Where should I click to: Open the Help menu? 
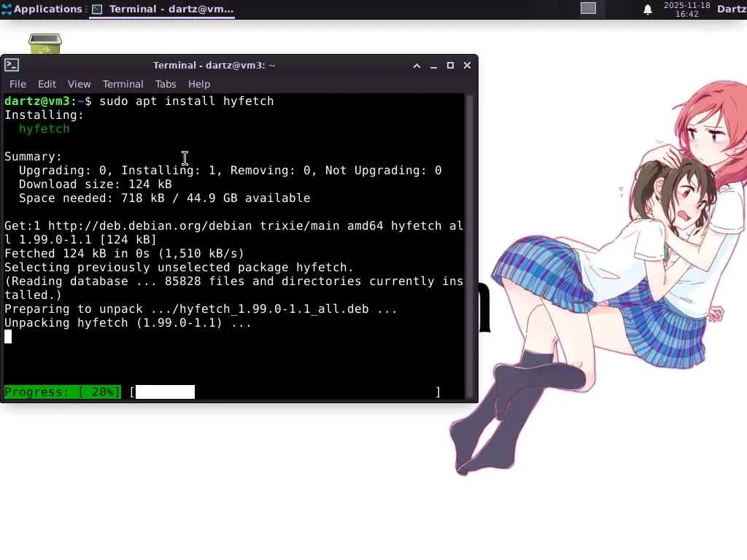click(x=198, y=85)
